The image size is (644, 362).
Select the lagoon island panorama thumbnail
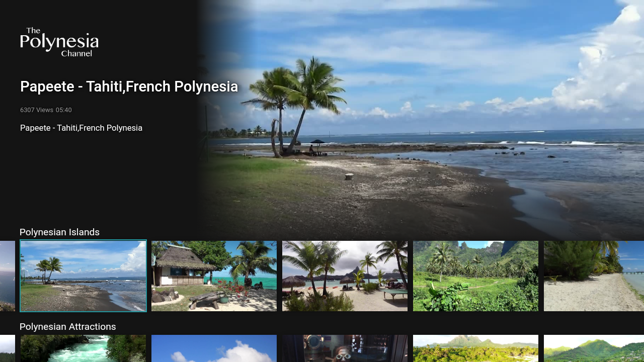475,348
